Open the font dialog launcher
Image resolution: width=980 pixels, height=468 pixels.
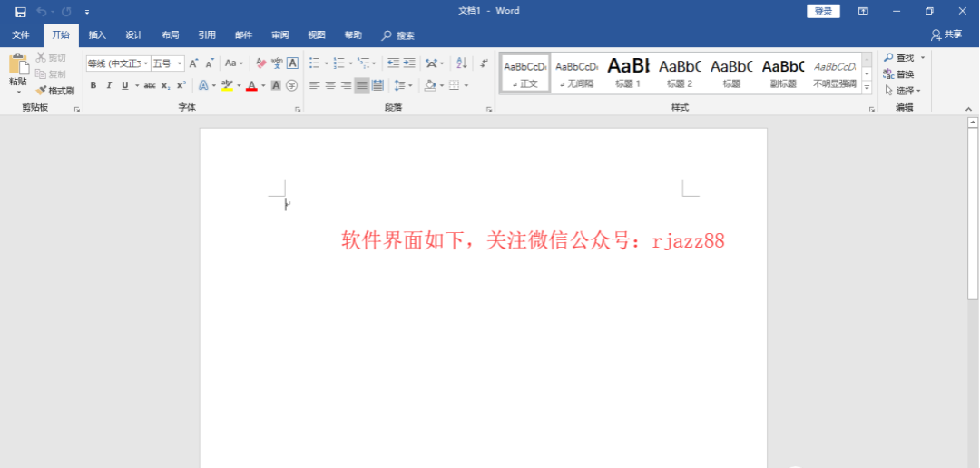point(299,109)
